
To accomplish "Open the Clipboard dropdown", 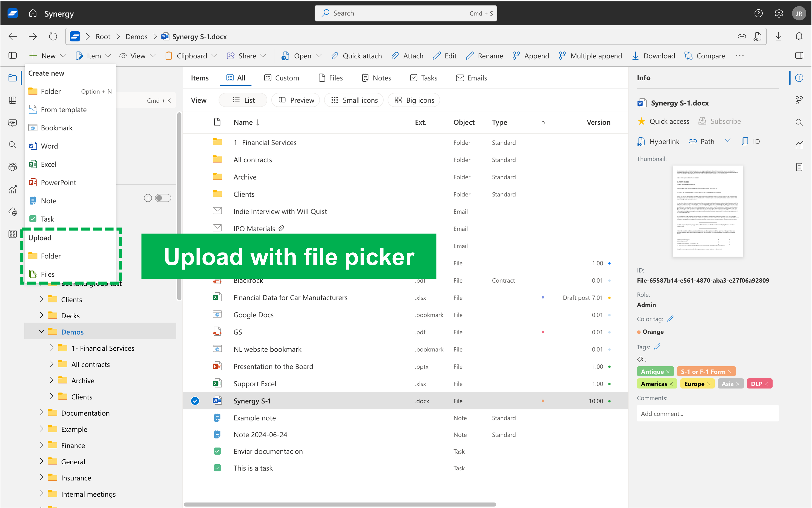I will click(191, 56).
